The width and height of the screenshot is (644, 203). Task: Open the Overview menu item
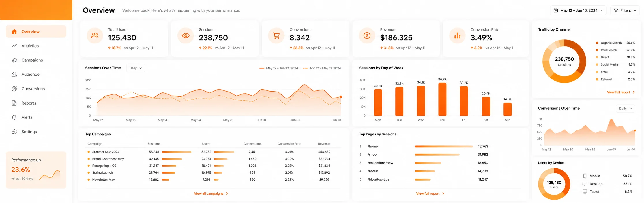(36, 32)
